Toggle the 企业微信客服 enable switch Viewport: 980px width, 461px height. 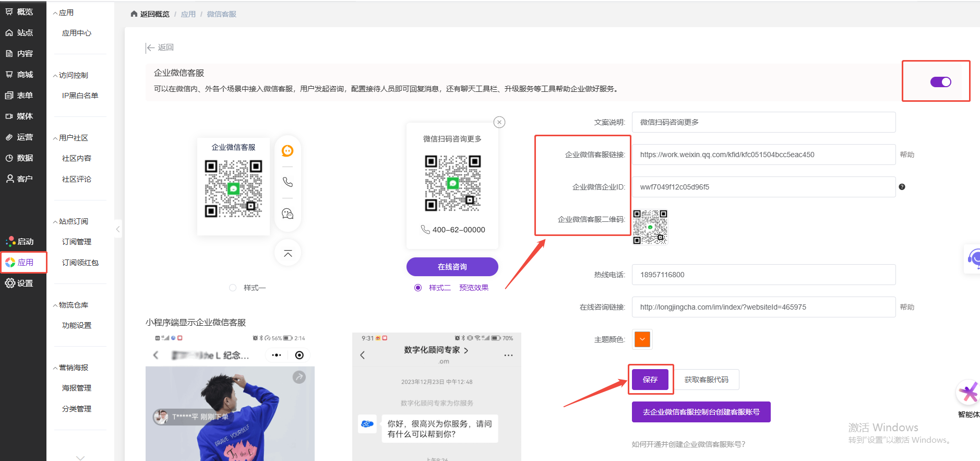pyautogui.click(x=940, y=82)
